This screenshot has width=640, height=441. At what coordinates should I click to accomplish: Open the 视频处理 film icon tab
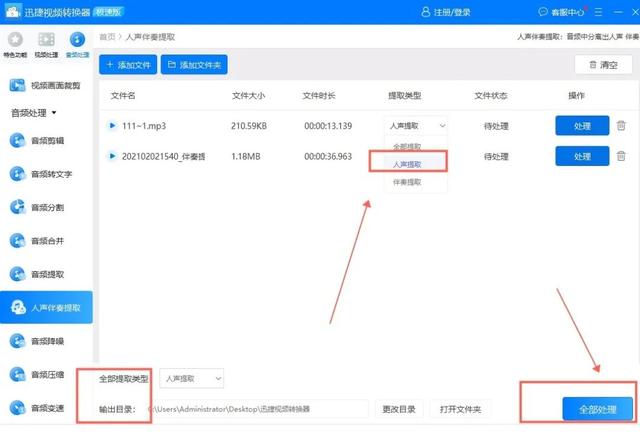46,45
